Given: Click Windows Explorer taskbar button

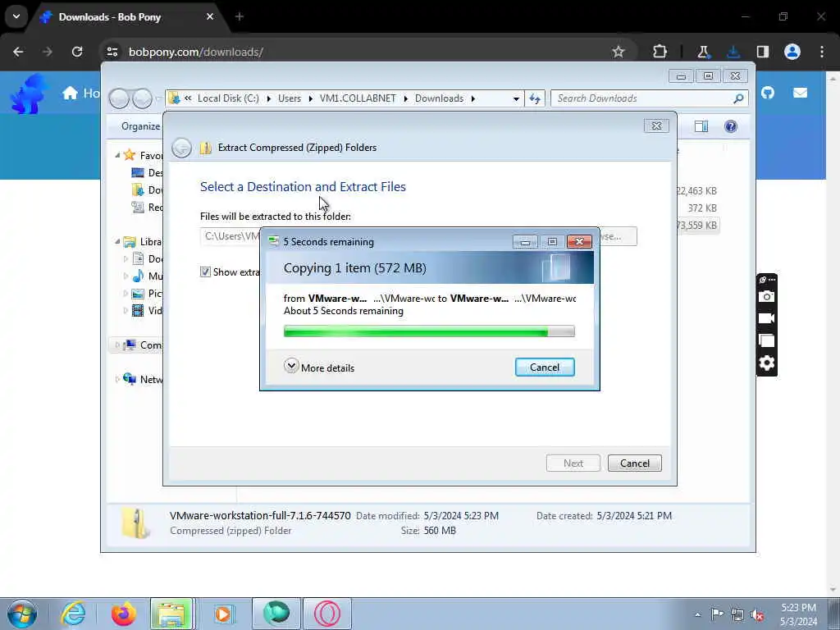Looking at the screenshot, I should (x=171, y=614).
